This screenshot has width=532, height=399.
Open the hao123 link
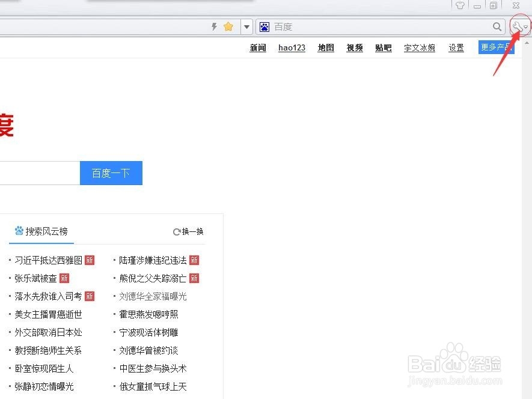coord(292,48)
